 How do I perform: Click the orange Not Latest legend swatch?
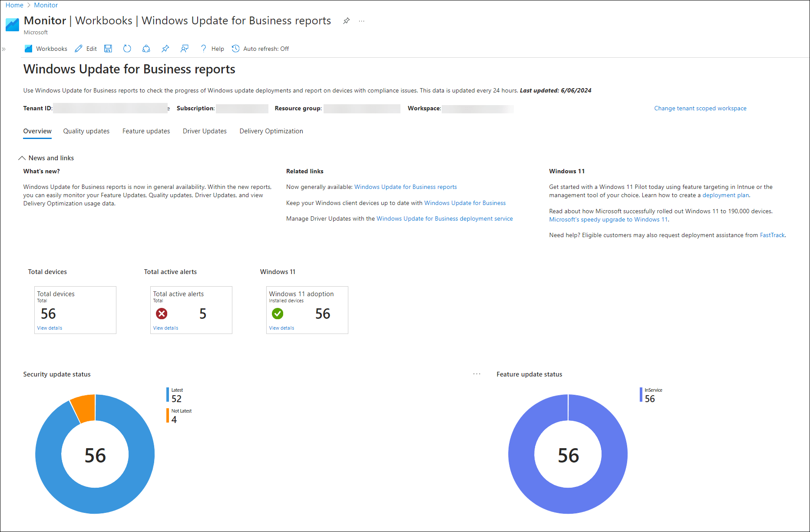[168, 416]
